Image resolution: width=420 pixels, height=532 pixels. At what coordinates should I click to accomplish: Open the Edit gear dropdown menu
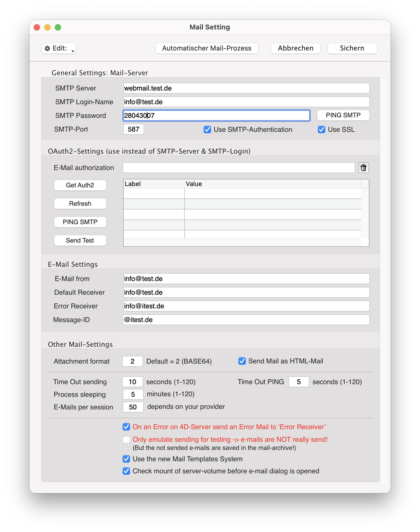(59, 48)
